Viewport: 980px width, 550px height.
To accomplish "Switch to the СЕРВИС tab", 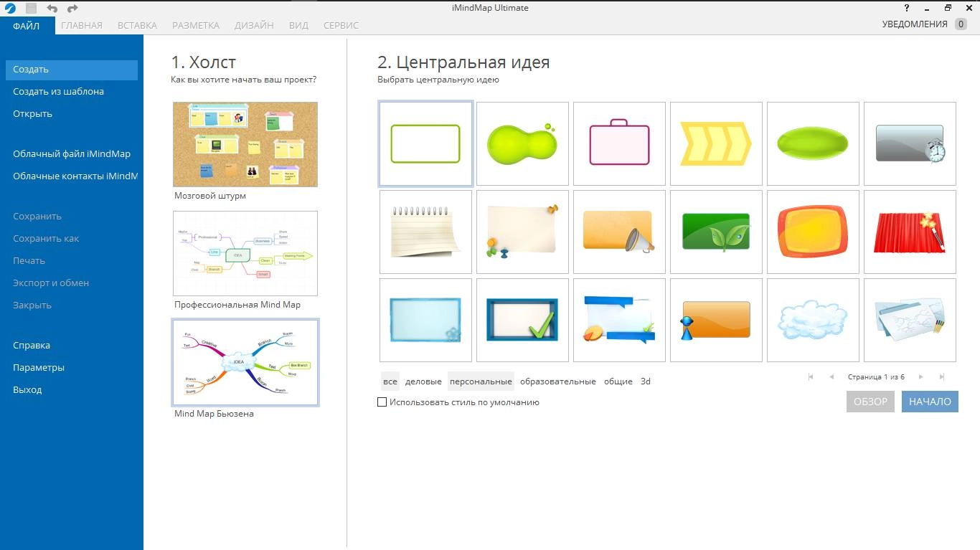I will [x=341, y=25].
